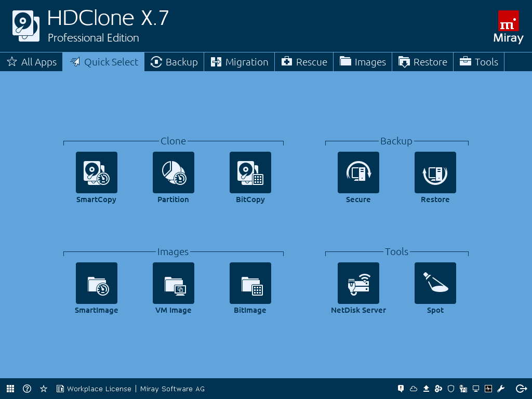Launch the Restore backup app

(x=435, y=172)
